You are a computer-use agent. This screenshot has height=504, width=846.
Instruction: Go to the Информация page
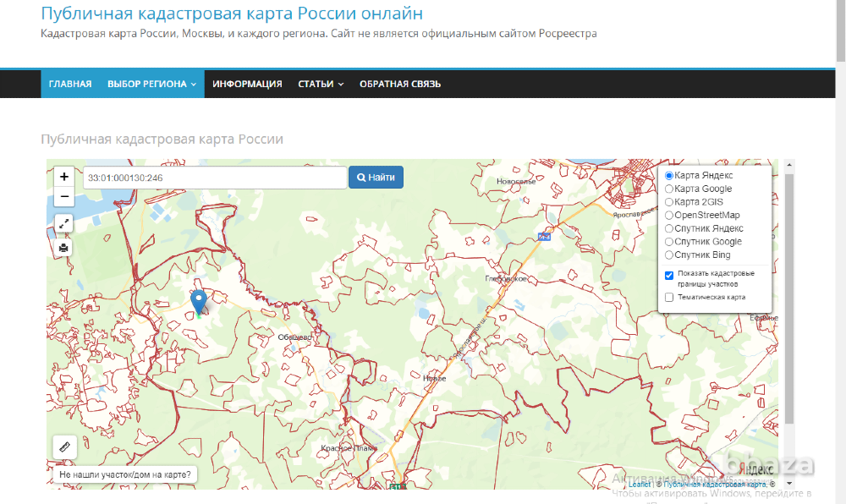pos(247,84)
